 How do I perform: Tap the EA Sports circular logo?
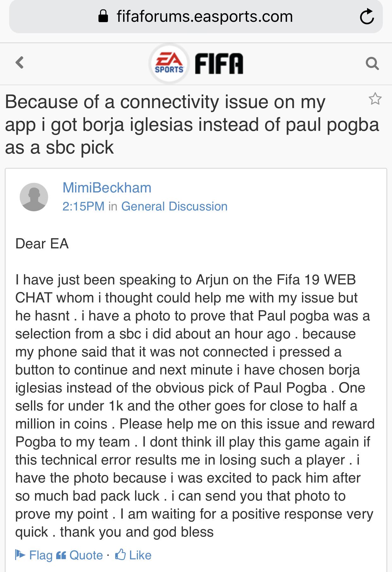pyautogui.click(x=169, y=63)
